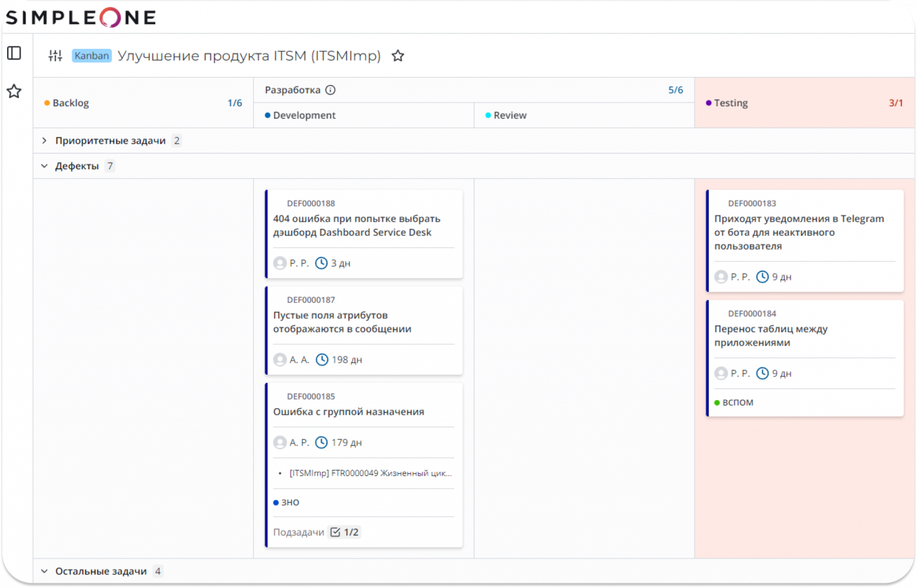Open linked feature FTR0000049 on DEF0000185
The image size is (917, 588).
coord(369,473)
